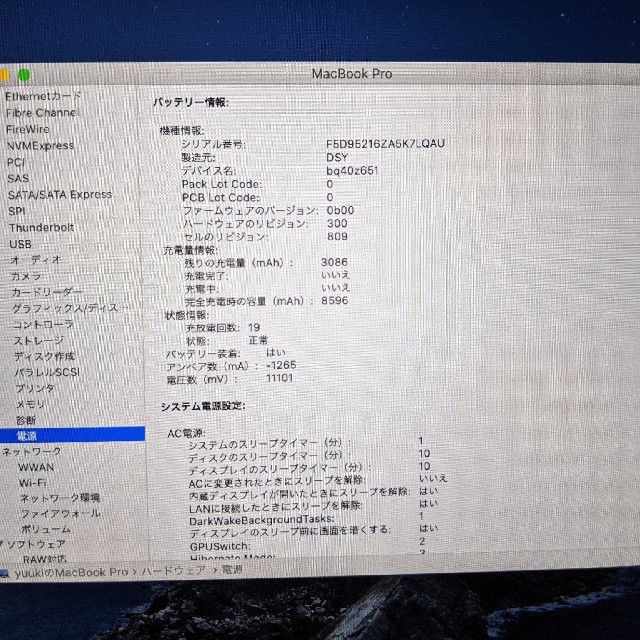
Task: Click cycle count value 19
Action: tap(254, 327)
